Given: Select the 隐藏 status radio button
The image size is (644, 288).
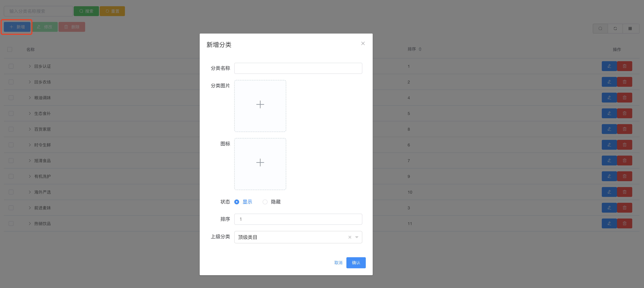Looking at the screenshot, I should click(x=265, y=202).
